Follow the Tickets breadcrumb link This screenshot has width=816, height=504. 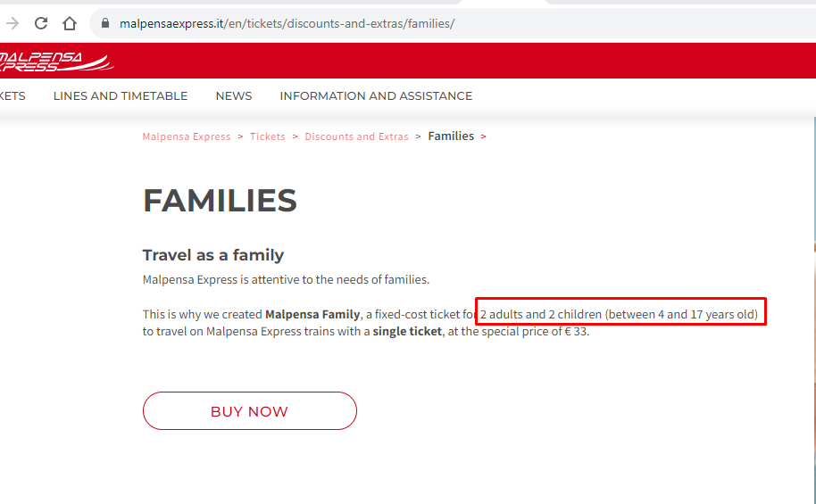[268, 136]
